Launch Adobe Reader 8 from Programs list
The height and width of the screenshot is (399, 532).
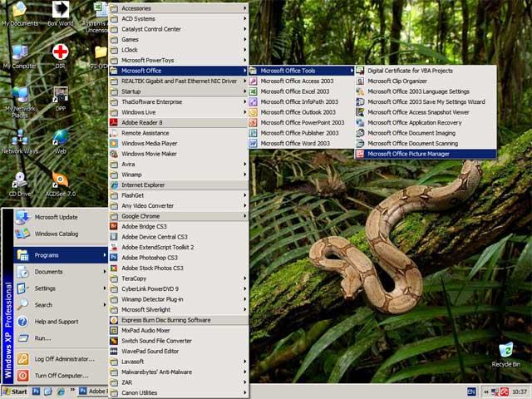pos(141,122)
